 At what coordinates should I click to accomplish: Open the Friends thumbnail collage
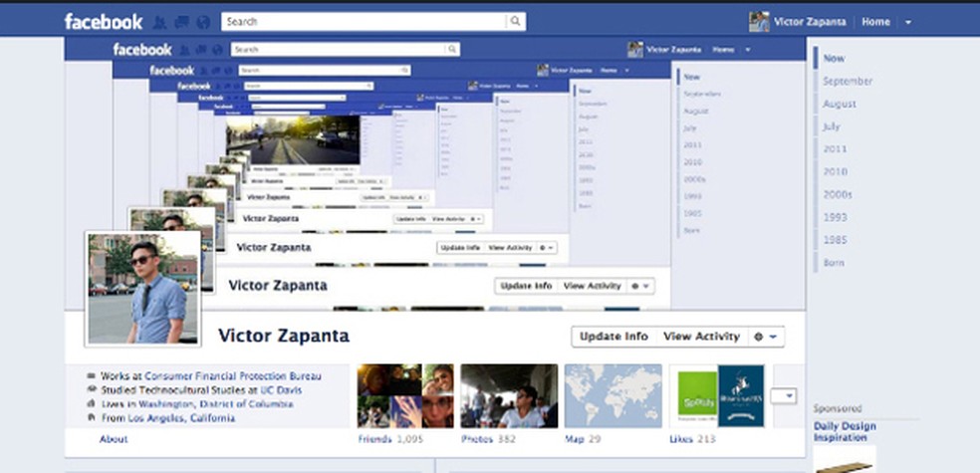405,396
